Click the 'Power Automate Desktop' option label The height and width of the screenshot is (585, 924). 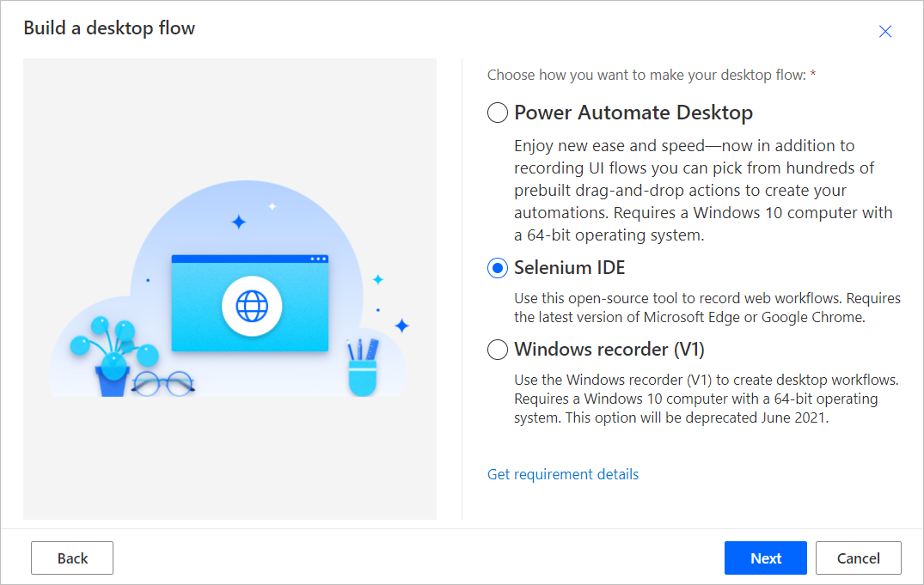point(633,113)
